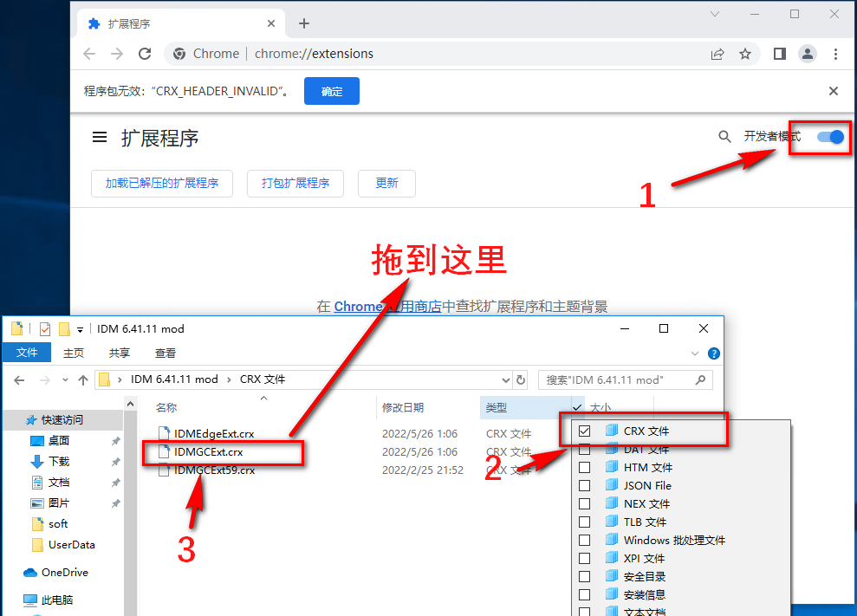
Task: Open 文档 in navigation pane
Action: pyautogui.click(x=58, y=482)
